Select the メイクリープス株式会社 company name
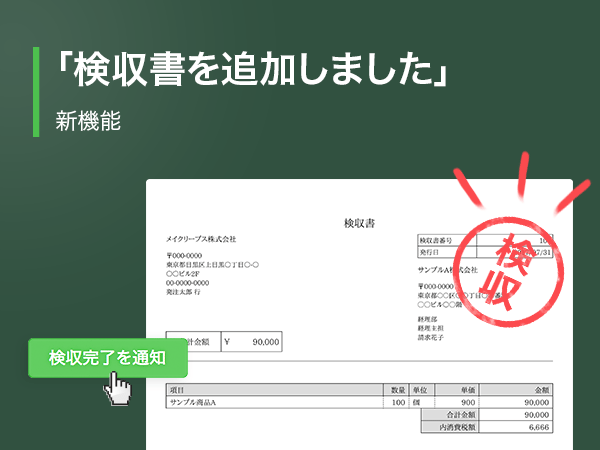Viewport: 600px width, 450px height. coord(201,239)
